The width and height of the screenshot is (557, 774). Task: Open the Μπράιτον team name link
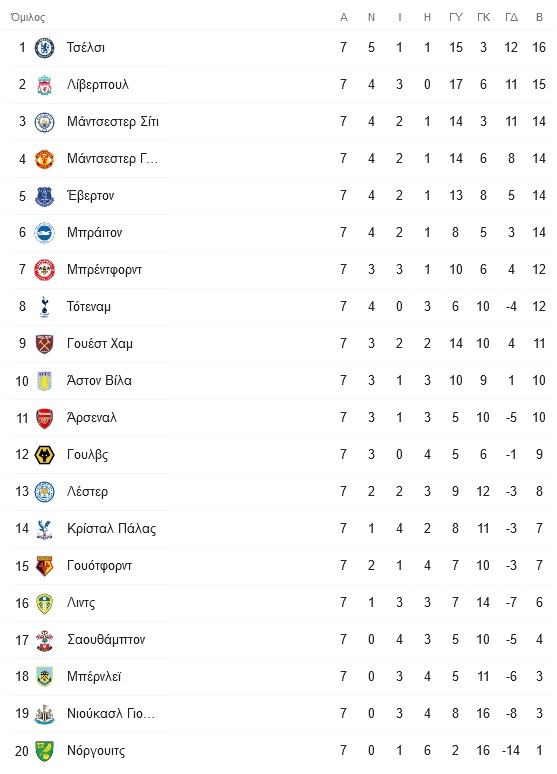[x=94, y=232]
